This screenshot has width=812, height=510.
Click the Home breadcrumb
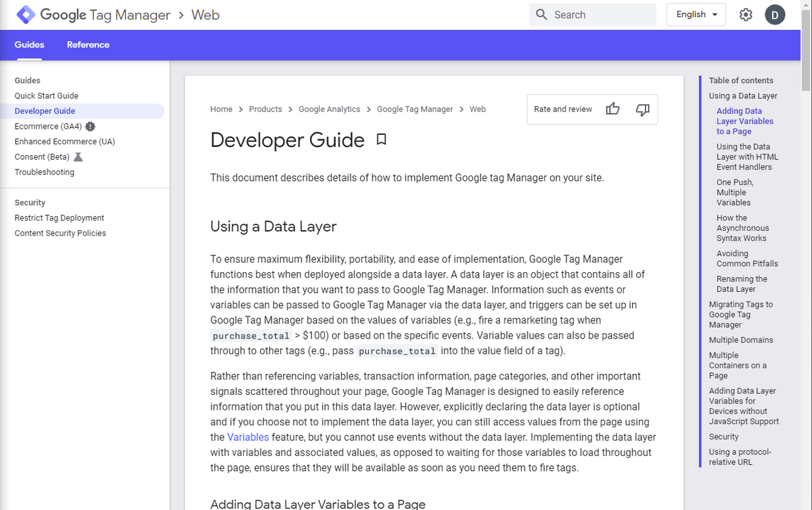click(x=221, y=109)
